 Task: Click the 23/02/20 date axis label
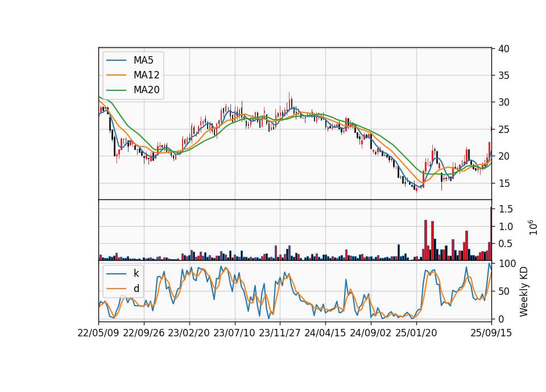pos(189,333)
